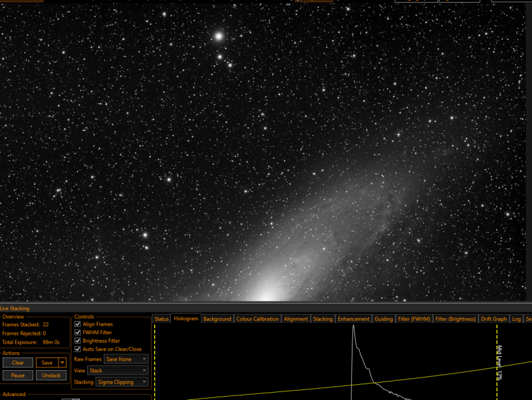The height and width of the screenshot is (400, 532).
Task: Pause the live stacking
Action: [18, 375]
